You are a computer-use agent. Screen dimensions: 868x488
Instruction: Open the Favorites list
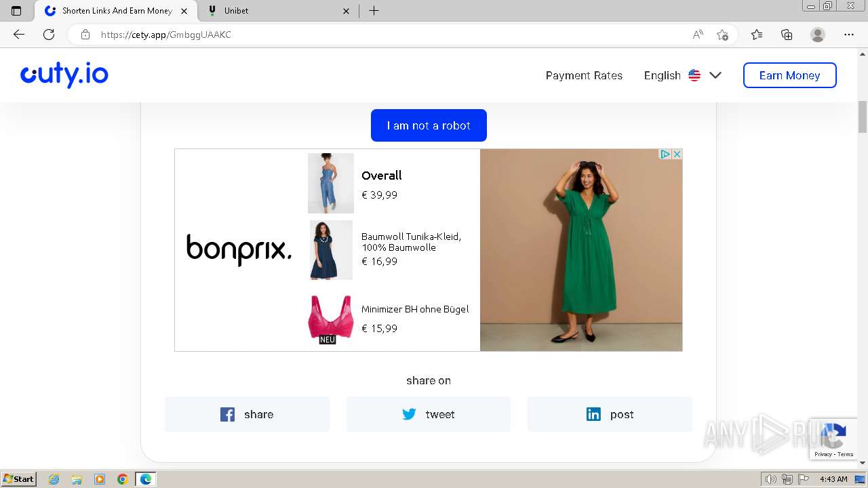coord(757,35)
